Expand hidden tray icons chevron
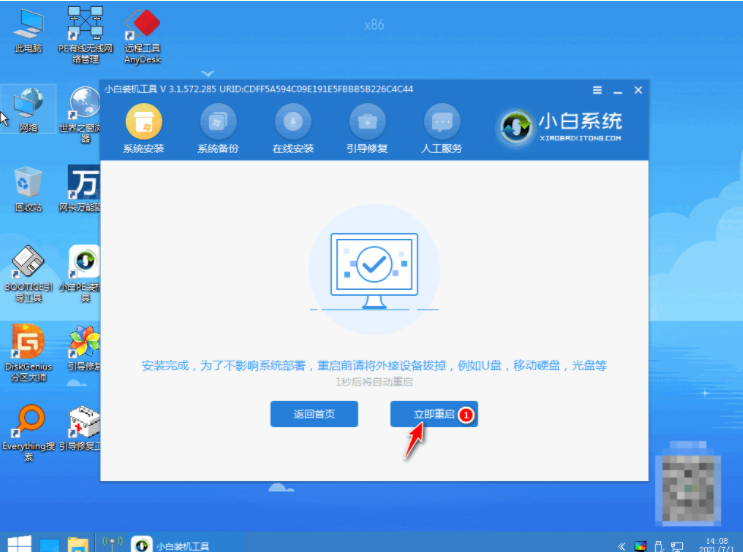 pyautogui.click(x=622, y=546)
